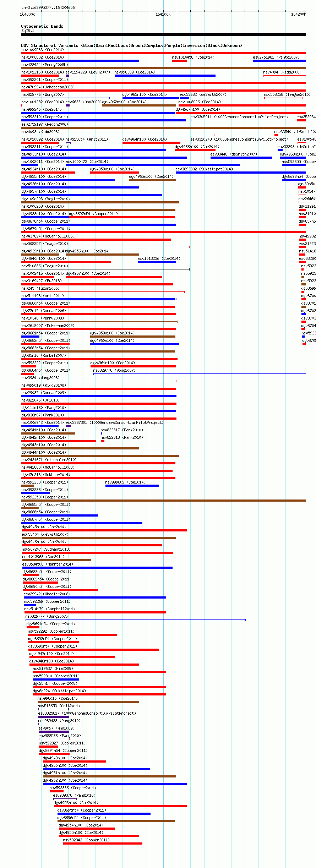Click nsv513654 (Arlt2011) label

coord(87,139)
